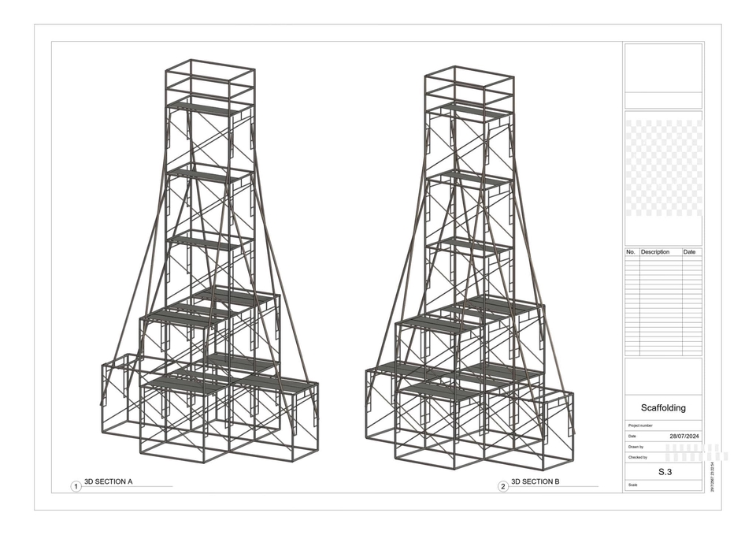
Task: Click the Drawn by field
Action: point(662,447)
